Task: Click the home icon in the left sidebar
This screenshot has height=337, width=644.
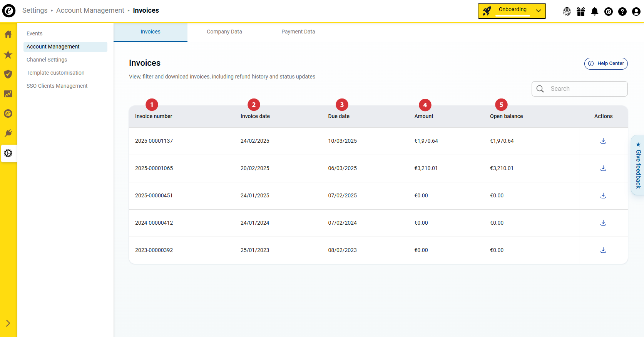Action: coord(8,34)
